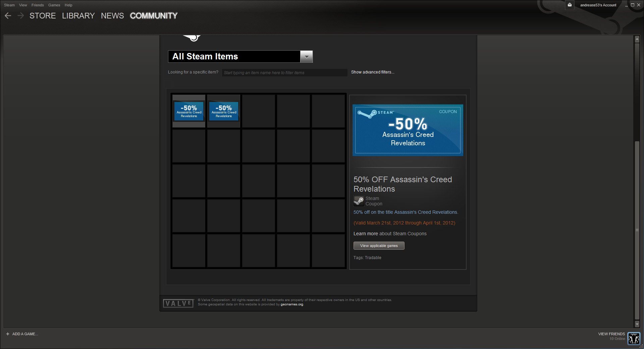Viewport: 644px width, 349px height.
Task: Open the Friends menu
Action: (38, 5)
